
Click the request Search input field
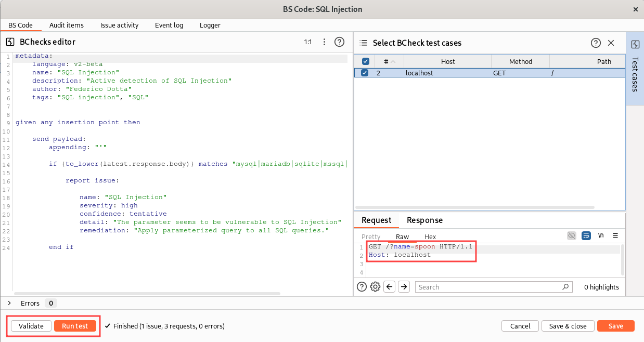click(x=489, y=287)
